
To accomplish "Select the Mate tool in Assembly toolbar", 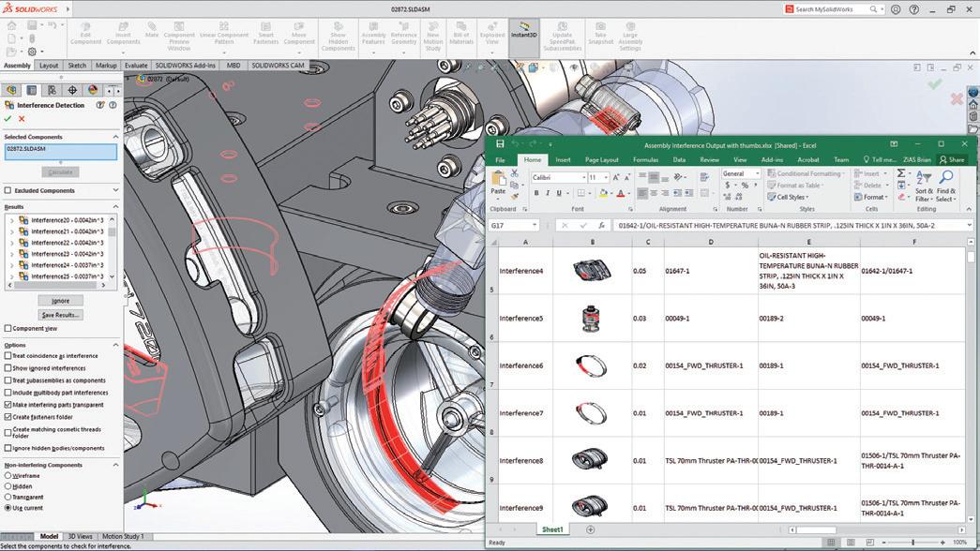I will coord(152,29).
